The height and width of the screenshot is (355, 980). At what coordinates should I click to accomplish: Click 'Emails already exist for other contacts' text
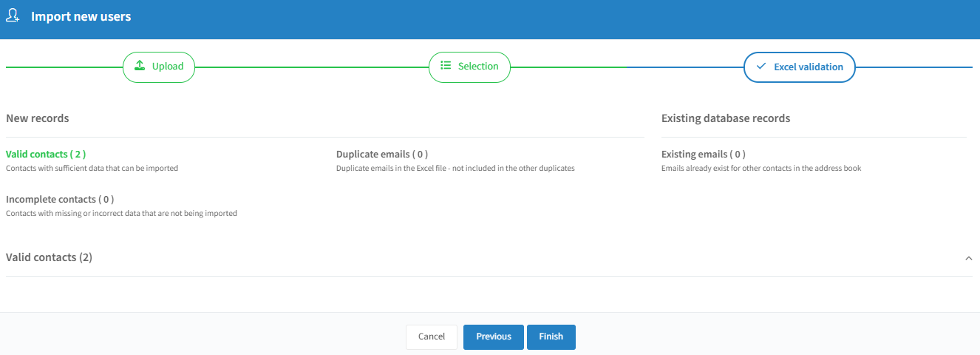(761, 169)
